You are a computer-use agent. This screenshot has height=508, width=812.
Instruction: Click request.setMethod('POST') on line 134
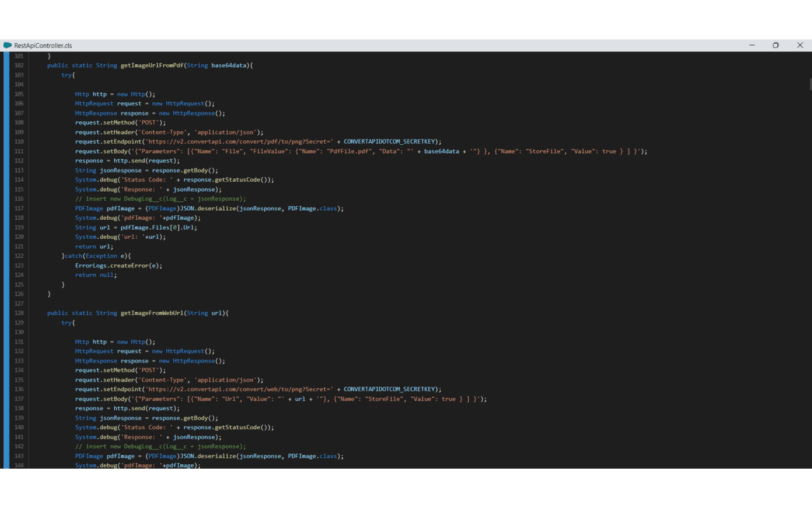[120, 370]
